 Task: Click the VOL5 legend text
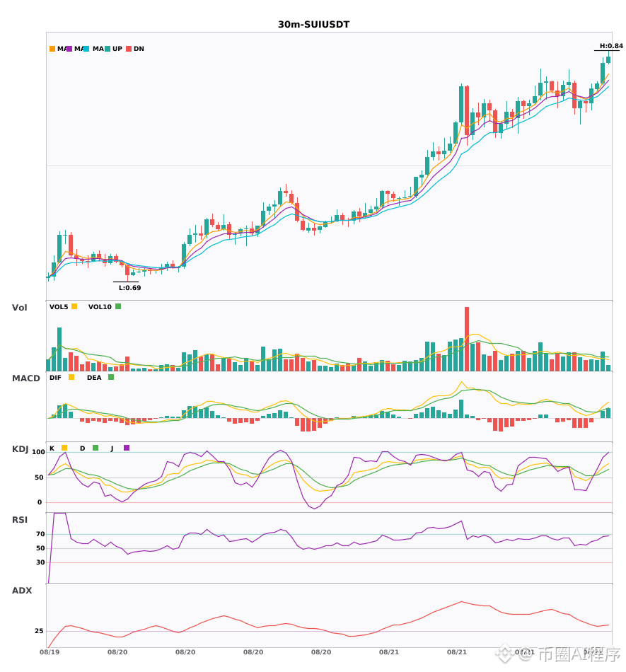click(59, 307)
